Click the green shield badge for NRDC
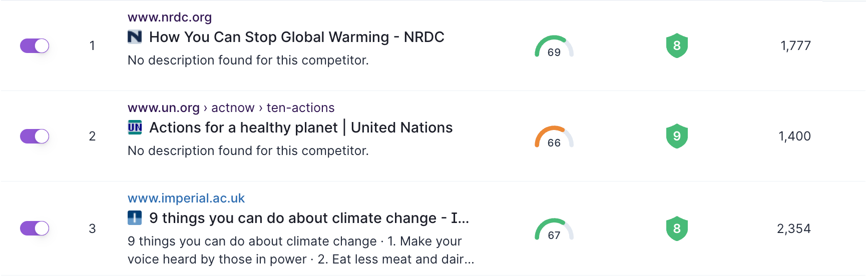The image size is (868, 277). pos(677,46)
